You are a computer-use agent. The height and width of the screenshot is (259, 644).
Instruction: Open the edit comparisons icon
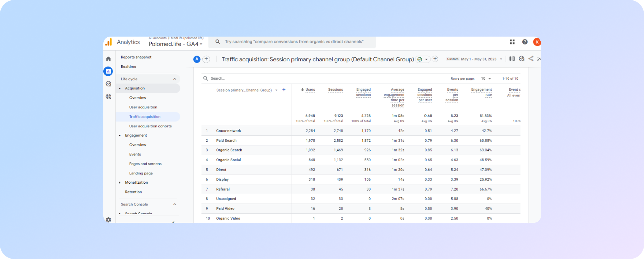tap(512, 58)
